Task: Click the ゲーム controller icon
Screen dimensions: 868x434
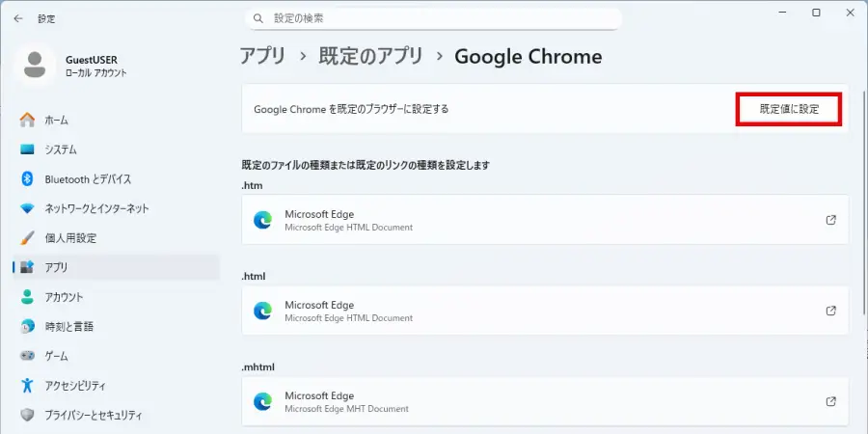Action: coord(27,355)
